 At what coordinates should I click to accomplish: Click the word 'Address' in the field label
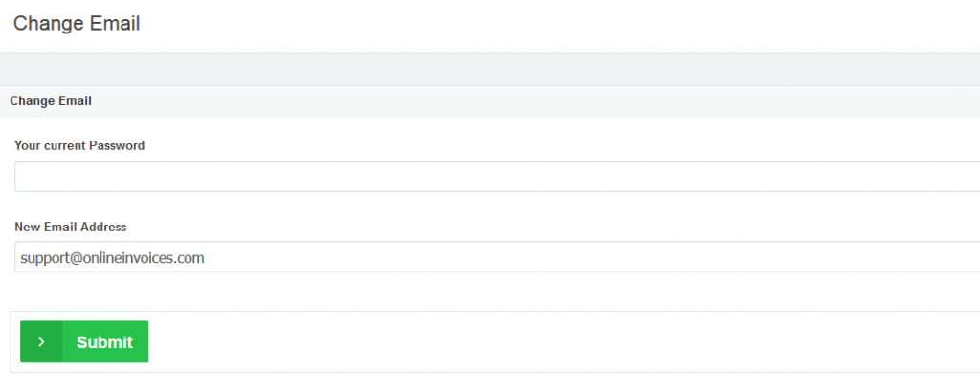coord(105,228)
